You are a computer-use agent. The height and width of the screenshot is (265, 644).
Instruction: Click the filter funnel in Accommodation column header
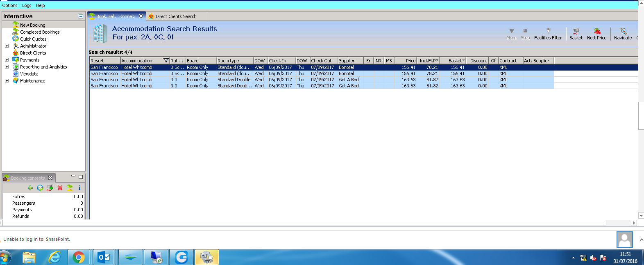tap(166, 61)
